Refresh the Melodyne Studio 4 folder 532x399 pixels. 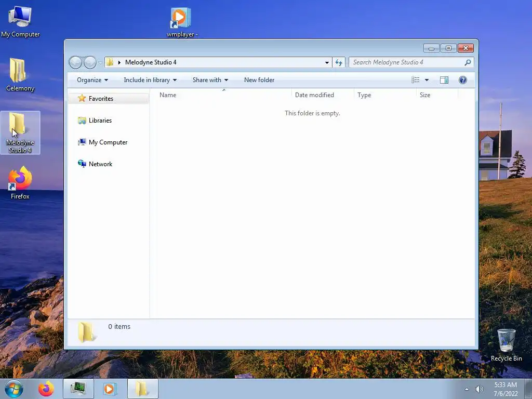pyautogui.click(x=339, y=62)
